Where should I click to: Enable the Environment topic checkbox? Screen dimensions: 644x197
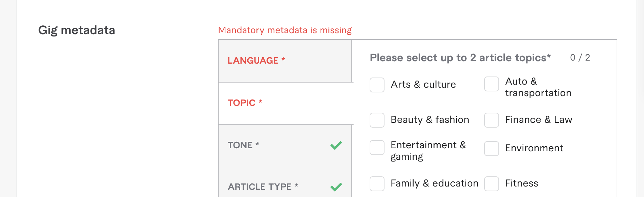pos(491,148)
